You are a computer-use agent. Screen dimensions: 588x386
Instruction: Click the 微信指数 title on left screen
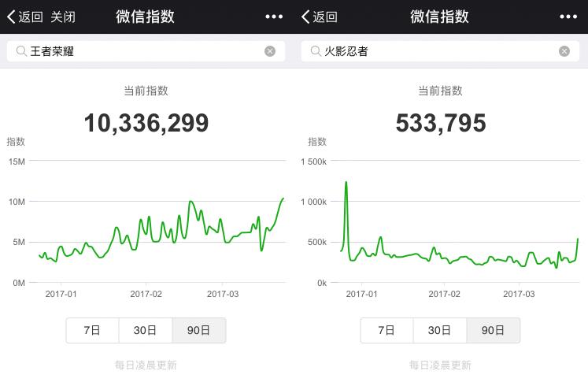click(x=145, y=17)
